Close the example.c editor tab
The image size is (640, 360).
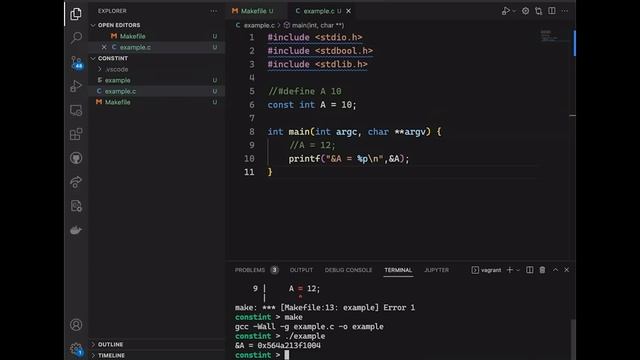coord(349,11)
